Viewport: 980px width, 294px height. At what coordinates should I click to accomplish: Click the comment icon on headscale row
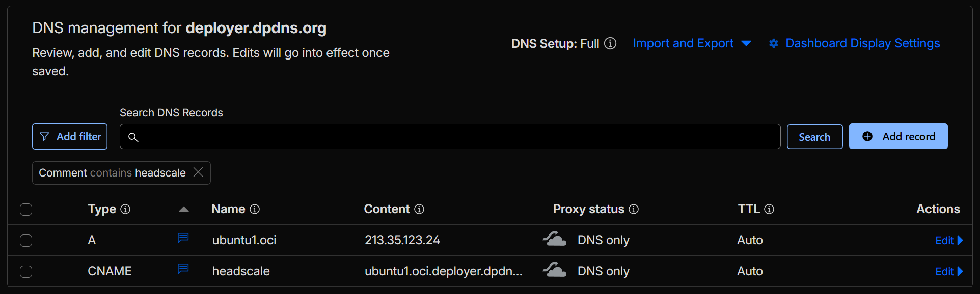click(183, 269)
